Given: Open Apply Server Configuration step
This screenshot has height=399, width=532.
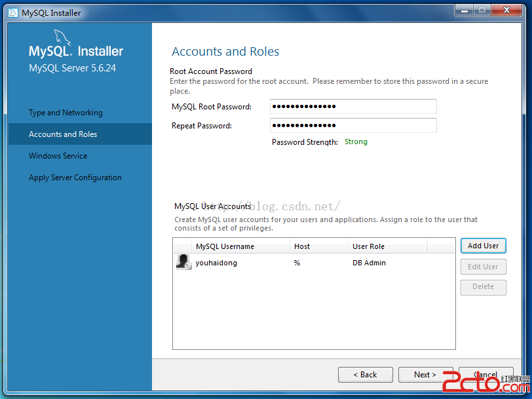Looking at the screenshot, I should pos(75,178).
